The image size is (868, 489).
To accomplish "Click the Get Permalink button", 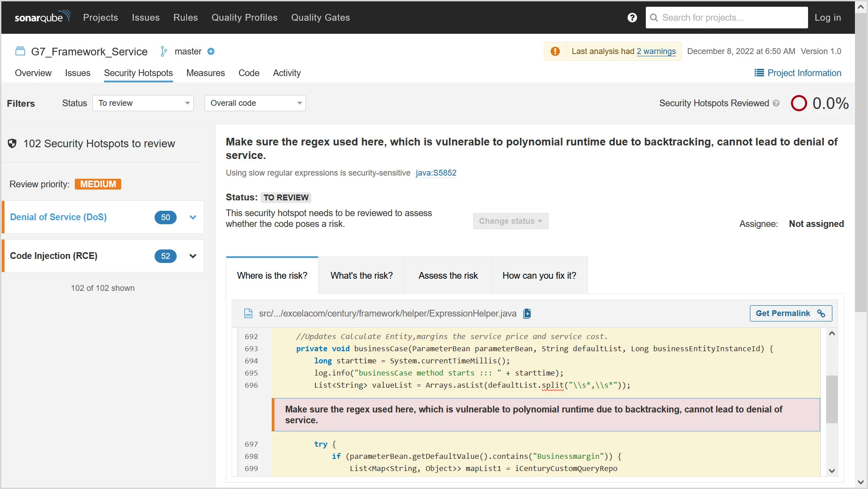I will pos(790,313).
